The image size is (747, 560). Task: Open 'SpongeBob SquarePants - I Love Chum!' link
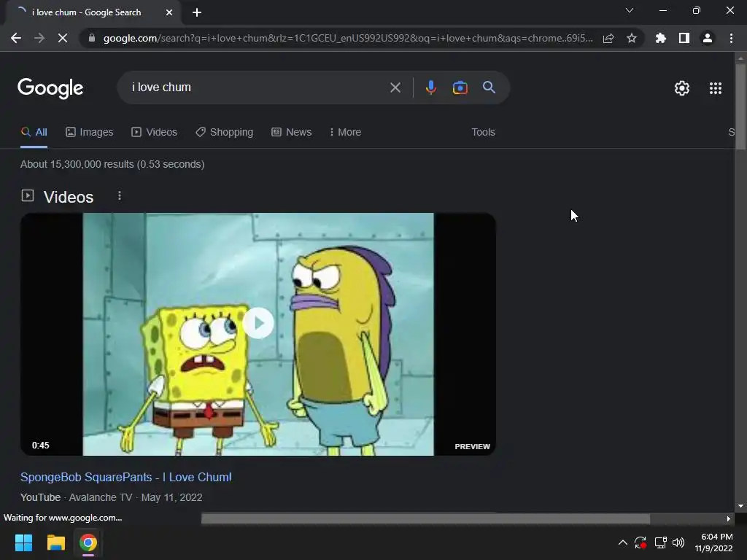126,477
